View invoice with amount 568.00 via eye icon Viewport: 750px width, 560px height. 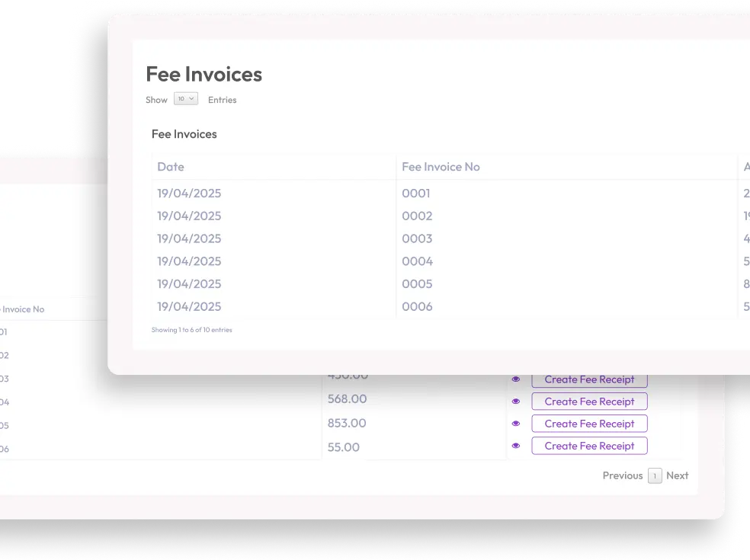coord(515,401)
